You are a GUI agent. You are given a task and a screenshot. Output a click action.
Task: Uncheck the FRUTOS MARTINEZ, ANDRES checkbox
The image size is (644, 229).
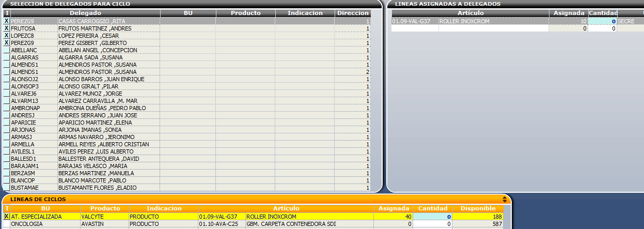click(x=7, y=28)
